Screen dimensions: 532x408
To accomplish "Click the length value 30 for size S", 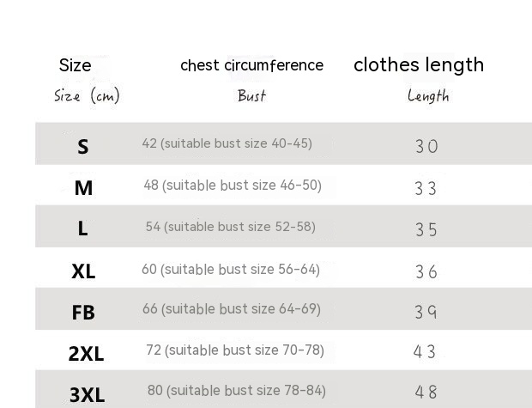I will [x=426, y=147].
